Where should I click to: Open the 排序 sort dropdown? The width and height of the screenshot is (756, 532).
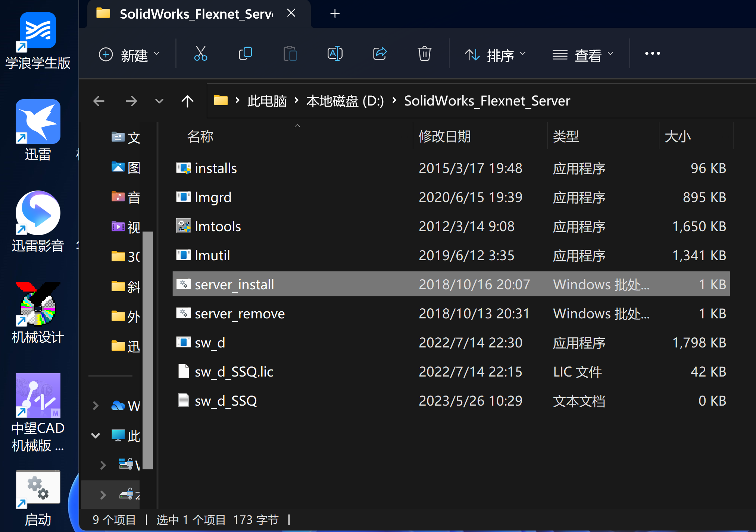coord(495,55)
